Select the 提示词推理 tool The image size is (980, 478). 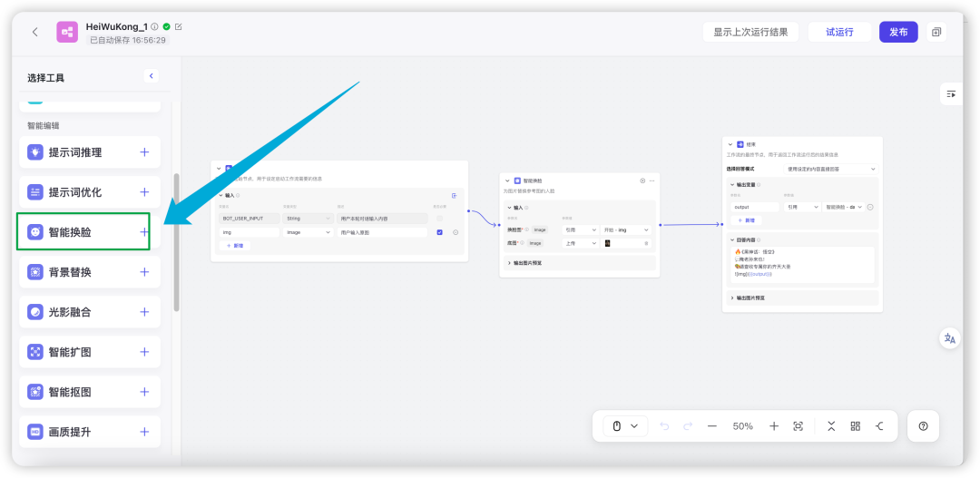tap(90, 151)
